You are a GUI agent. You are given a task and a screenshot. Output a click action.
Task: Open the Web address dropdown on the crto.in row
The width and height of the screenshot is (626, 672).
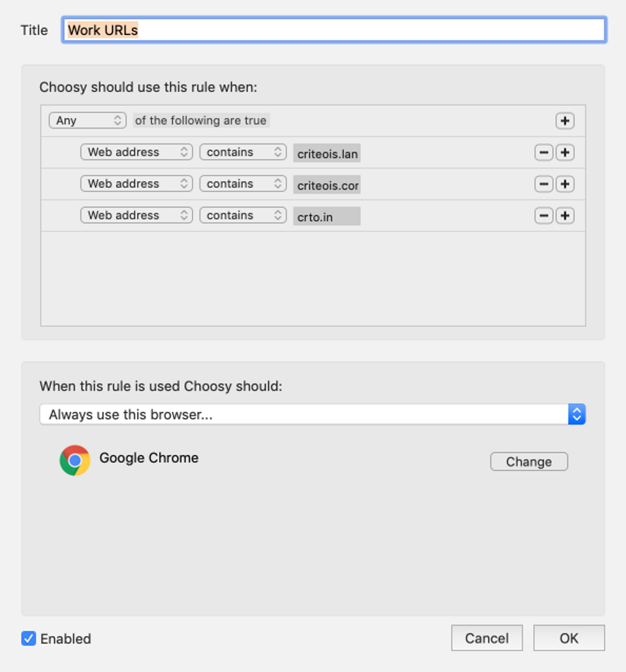click(136, 215)
